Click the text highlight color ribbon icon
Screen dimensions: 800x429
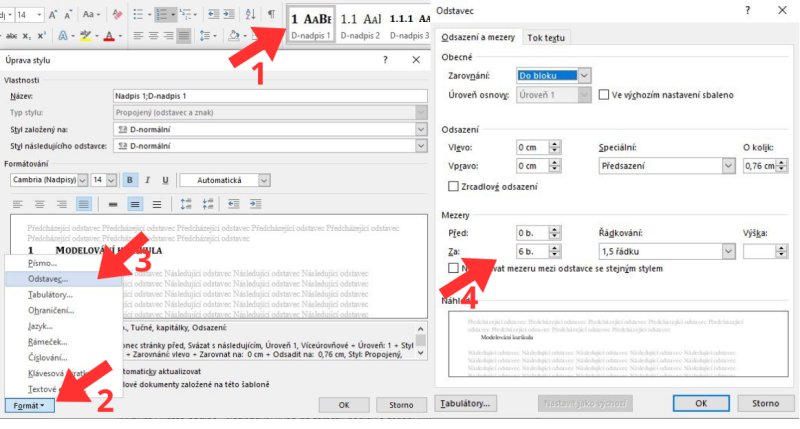pyautogui.click(x=86, y=36)
